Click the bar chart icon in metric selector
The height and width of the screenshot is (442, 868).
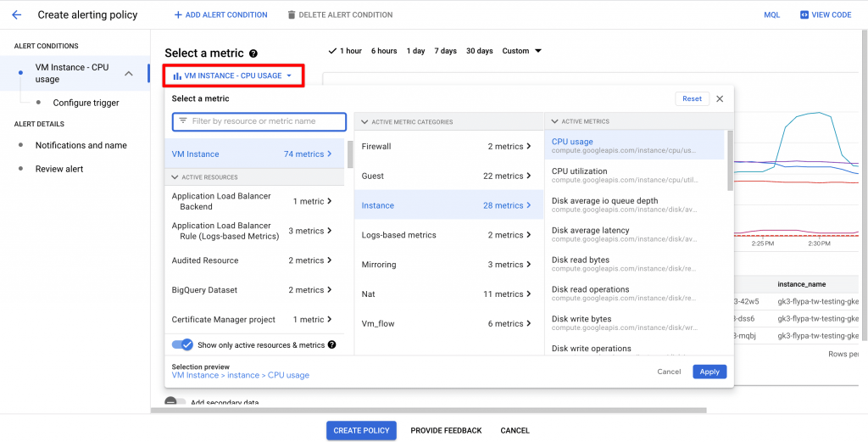[177, 76]
